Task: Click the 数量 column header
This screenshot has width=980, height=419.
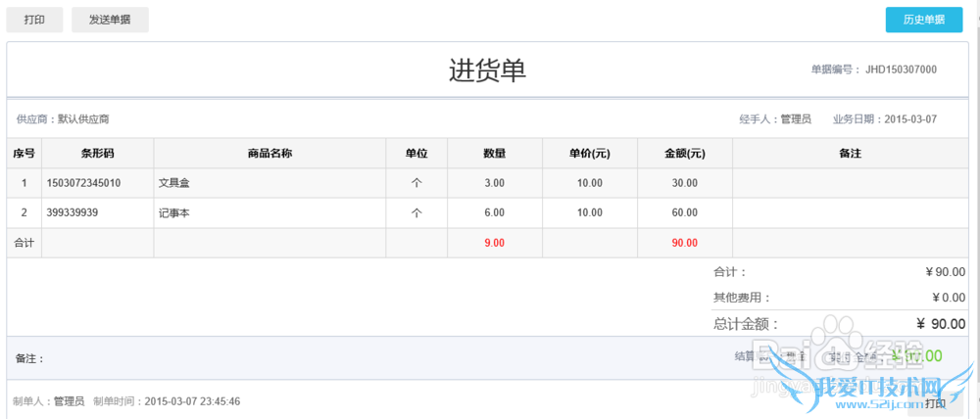Action: pyautogui.click(x=494, y=154)
